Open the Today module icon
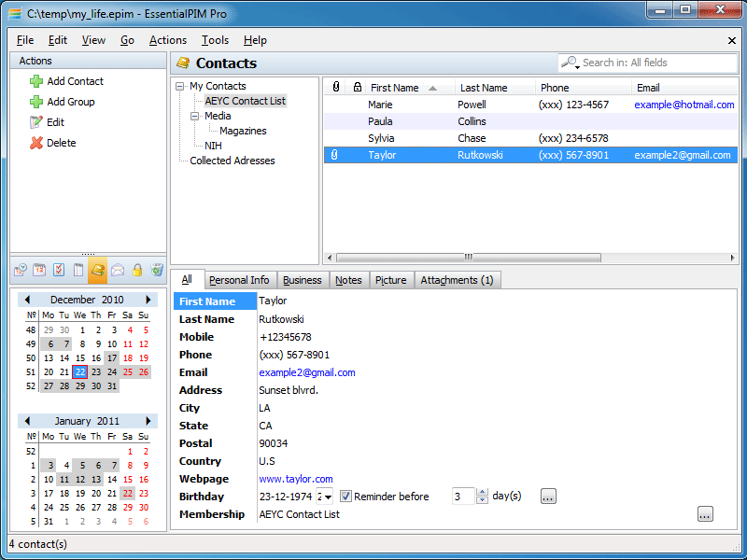The width and height of the screenshot is (747, 560). pyautogui.click(x=21, y=271)
